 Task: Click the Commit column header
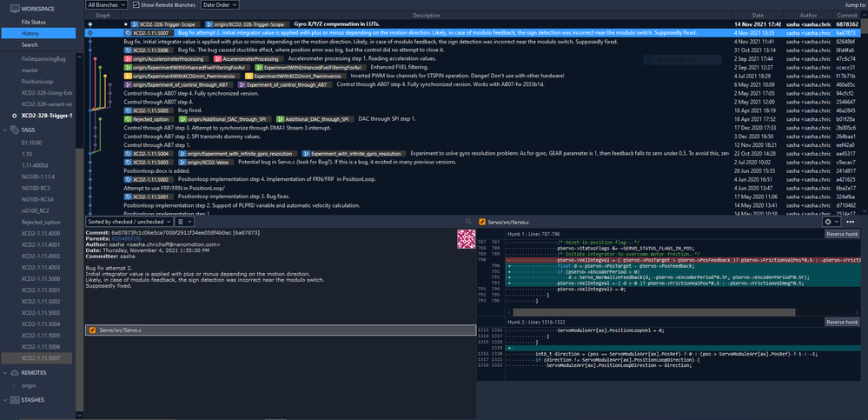(847, 16)
